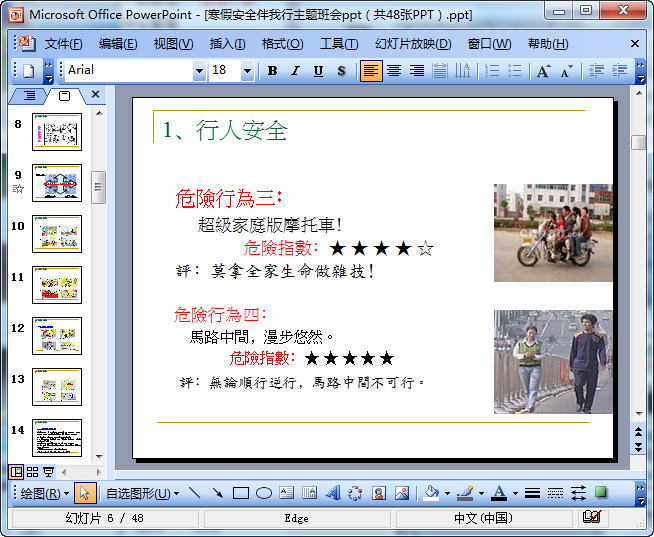Select Objects arrow tool
The height and width of the screenshot is (537, 654).
[85, 493]
